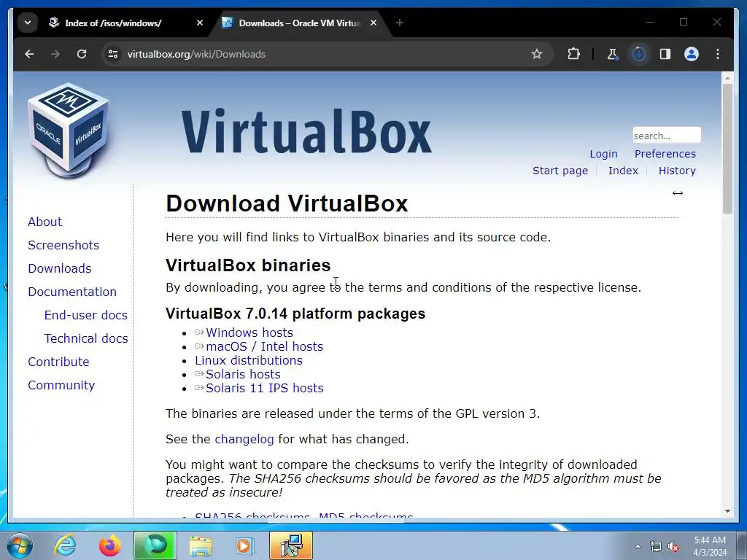
Task: Open End-user docs sidebar link
Action: tap(86, 315)
